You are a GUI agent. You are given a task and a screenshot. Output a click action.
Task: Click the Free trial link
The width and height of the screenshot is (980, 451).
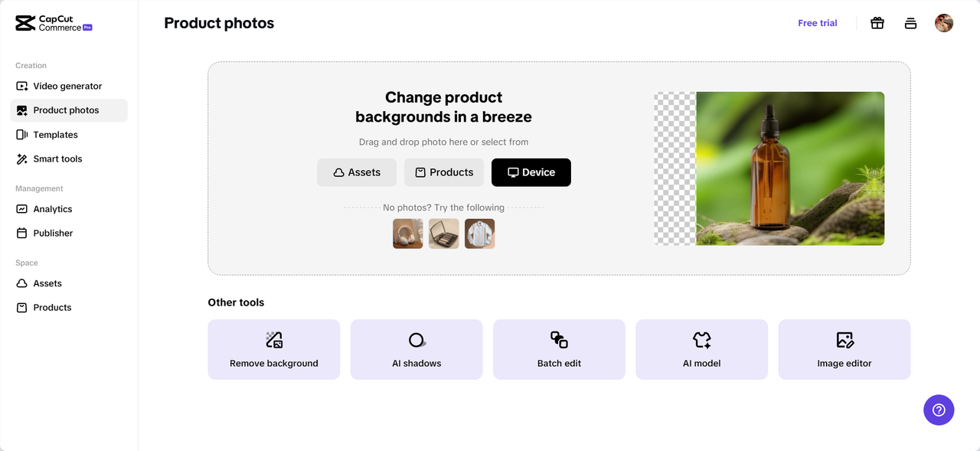click(x=818, y=23)
